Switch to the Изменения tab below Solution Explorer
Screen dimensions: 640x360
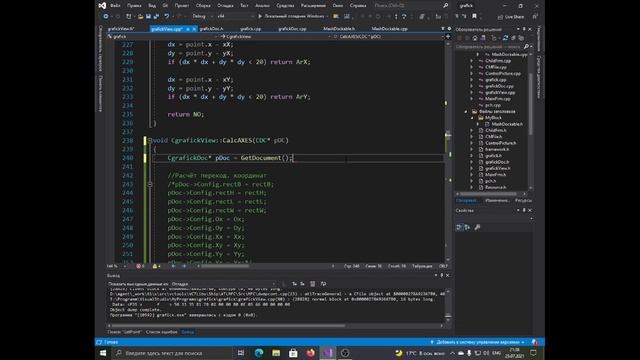497,201
